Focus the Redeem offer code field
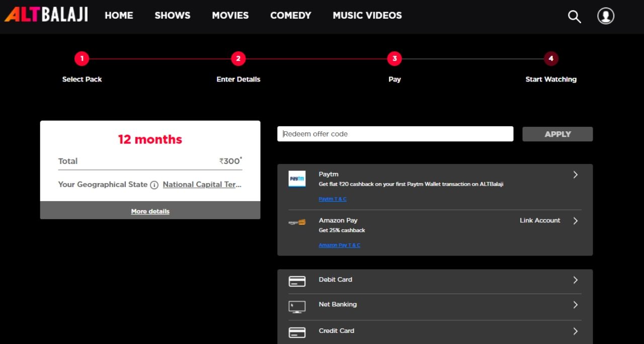 point(395,134)
